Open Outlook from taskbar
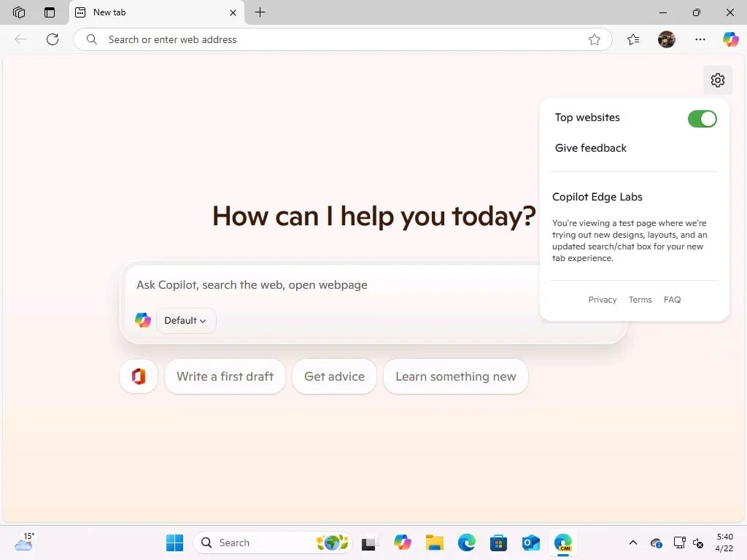This screenshot has height=560, width=747. (531, 542)
